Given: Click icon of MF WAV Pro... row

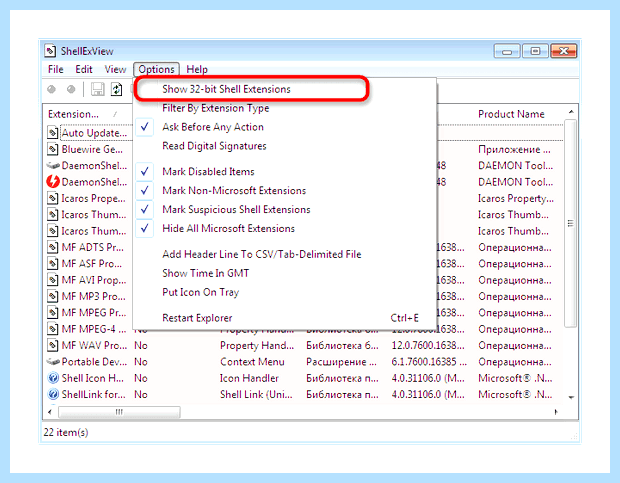Looking at the screenshot, I should point(52,345).
